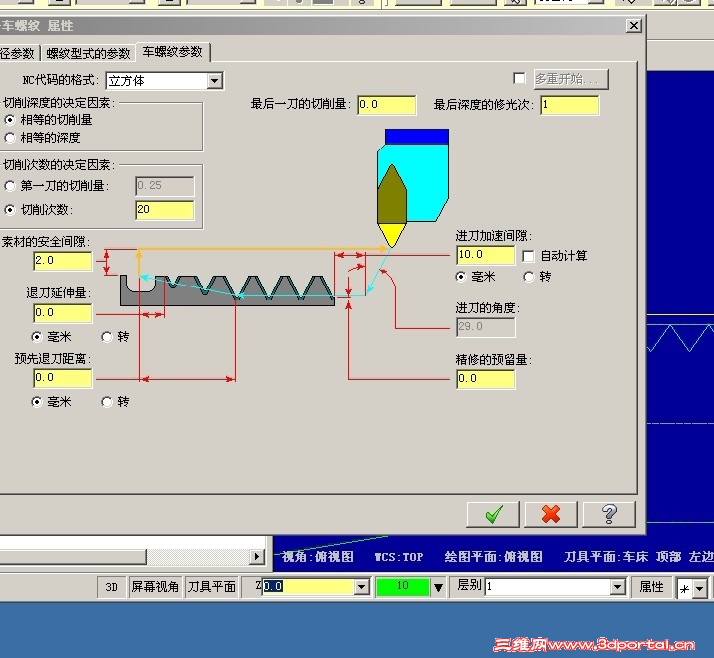Confirm dialog with green checkmark button
Image resolution: width=714 pixels, height=658 pixels.
pyautogui.click(x=493, y=515)
